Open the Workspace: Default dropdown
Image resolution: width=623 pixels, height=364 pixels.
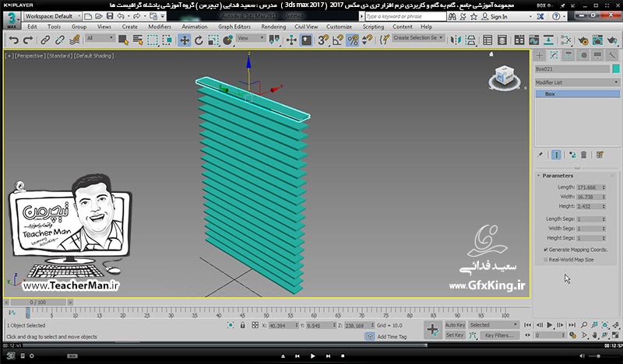coord(53,16)
